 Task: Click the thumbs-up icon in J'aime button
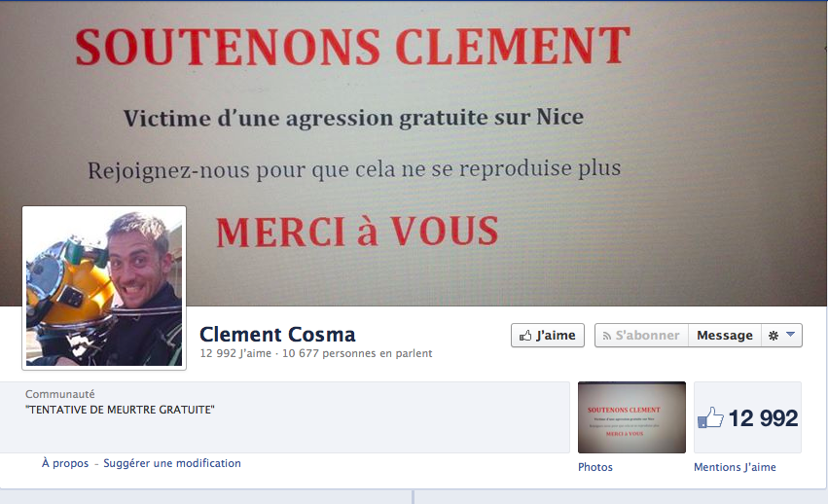click(x=525, y=336)
